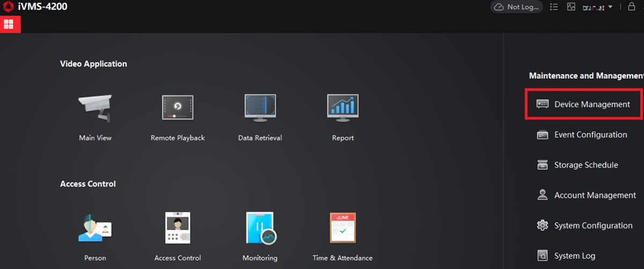Image resolution: width=644 pixels, height=269 pixels.
Task: Click the Person label
Action: click(95, 258)
